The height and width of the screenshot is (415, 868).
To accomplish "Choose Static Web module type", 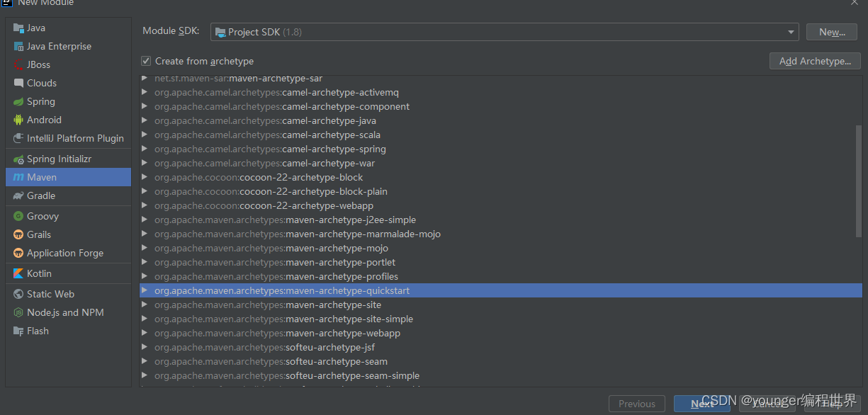I will coord(68,295).
